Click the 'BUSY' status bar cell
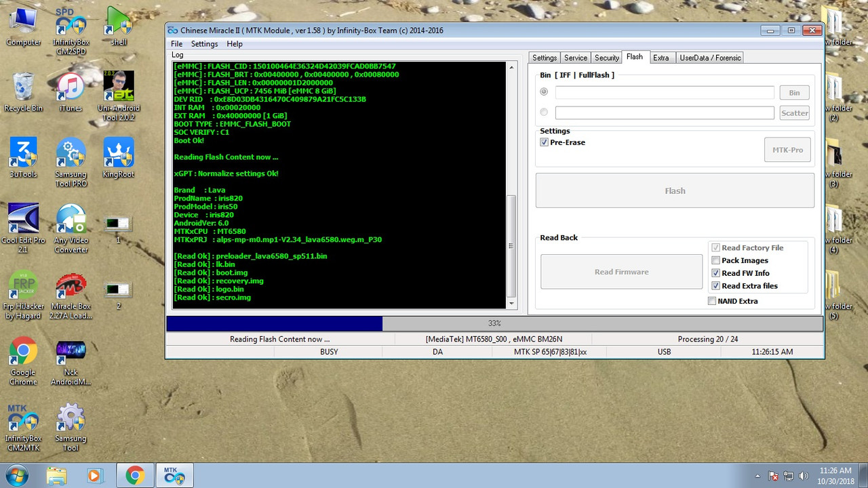The width and height of the screenshot is (868, 488). click(x=329, y=352)
